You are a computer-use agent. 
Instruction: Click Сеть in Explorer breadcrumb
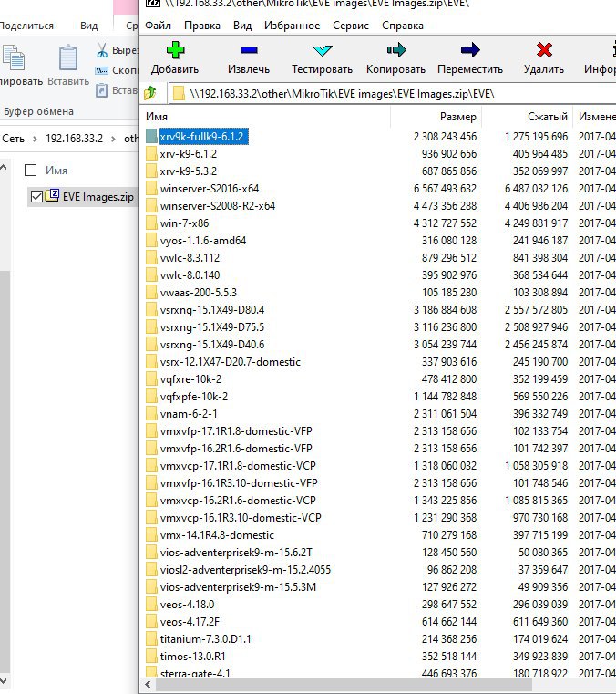tap(14, 139)
